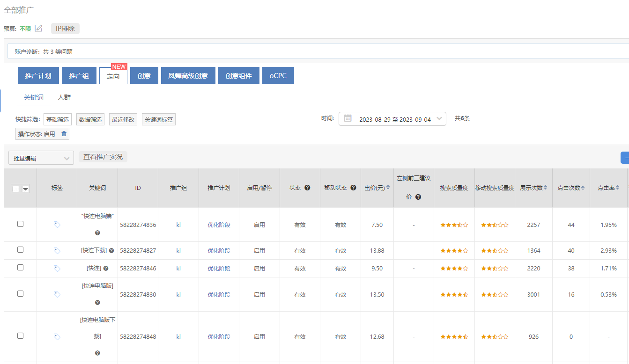Check the [快连下载] keyword row checkbox
This screenshot has width=629, height=364.
[x=20, y=250]
